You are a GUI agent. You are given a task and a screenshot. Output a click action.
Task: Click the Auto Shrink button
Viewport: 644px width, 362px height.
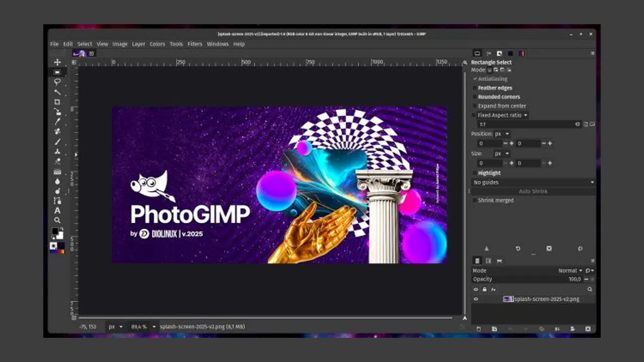[x=533, y=191]
